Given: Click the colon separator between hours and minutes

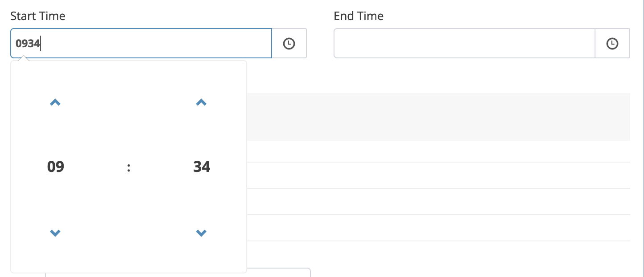Looking at the screenshot, I should click(x=129, y=167).
